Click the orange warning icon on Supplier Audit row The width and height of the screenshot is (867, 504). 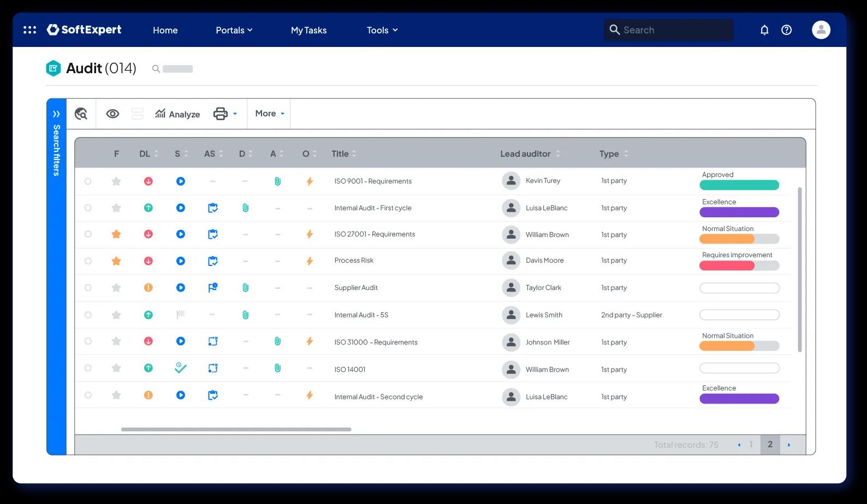point(148,288)
